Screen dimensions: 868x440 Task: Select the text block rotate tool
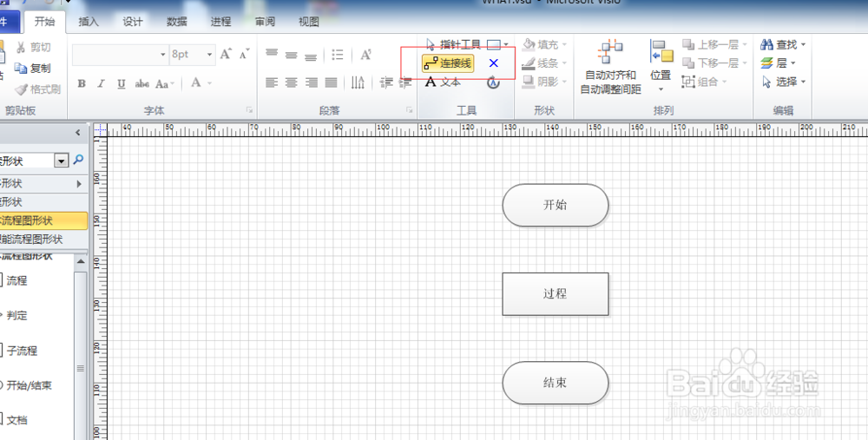493,82
